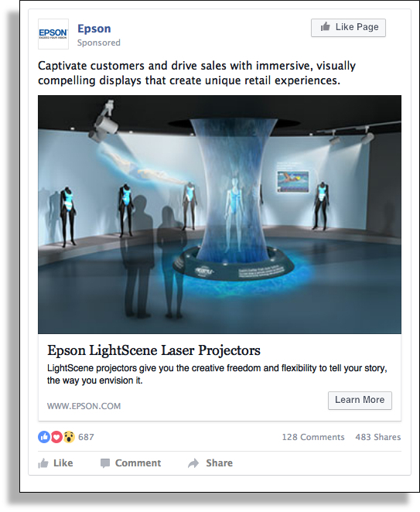
Task: View the 687 reactions count
Action: point(86,437)
